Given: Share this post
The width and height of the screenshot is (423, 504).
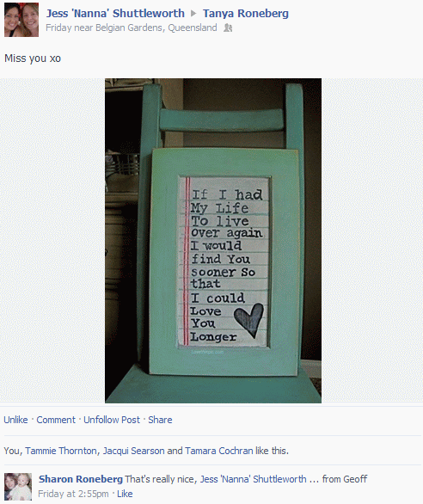Looking at the screenshot, I should click(160, 420).
